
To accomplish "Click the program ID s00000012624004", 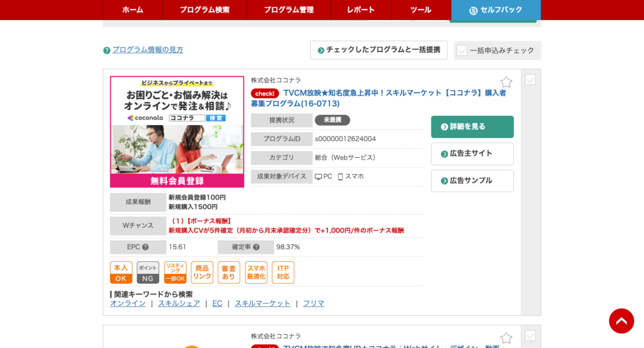I will 345,139.
